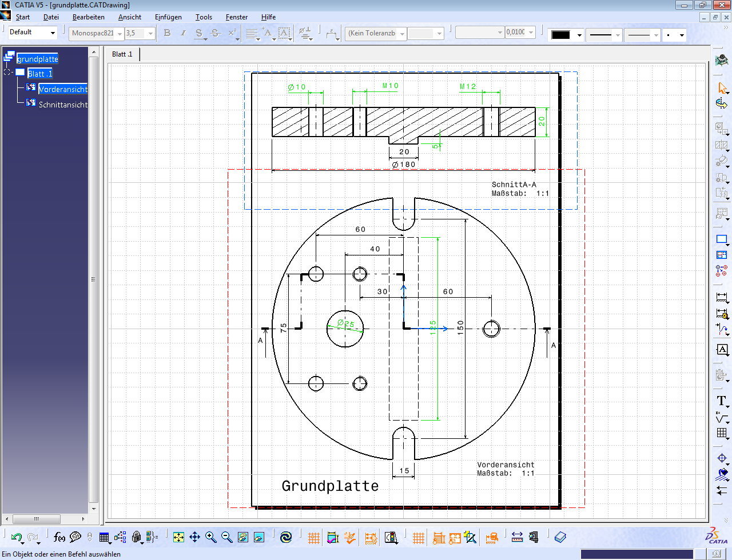Select the Text tool in the right toolbar
Viewport: 732px width, 560px height.
coord(721,401)
